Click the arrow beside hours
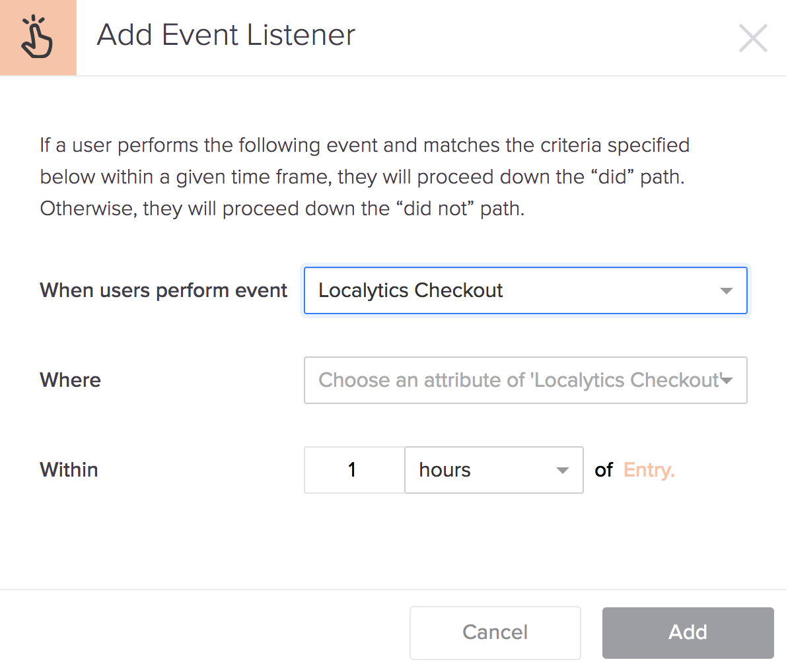The image size is (786, 672). pyautogui.click(x=563, y=471)
